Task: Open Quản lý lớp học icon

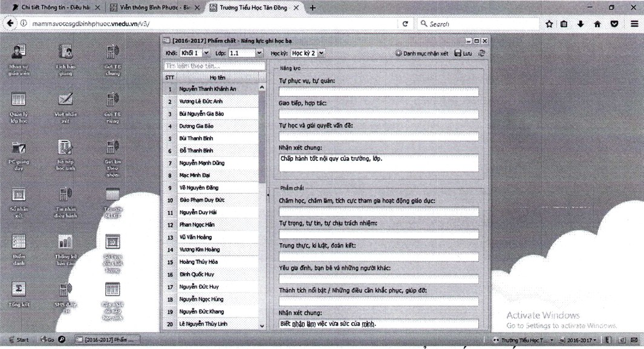Action: tap(19, 100)
